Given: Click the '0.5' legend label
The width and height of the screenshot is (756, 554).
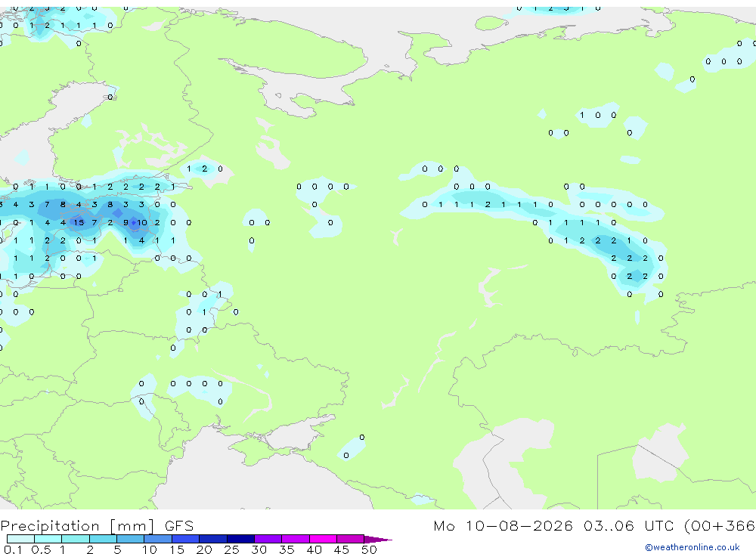Looking at the screenshot, I should (x=41, y=549).
